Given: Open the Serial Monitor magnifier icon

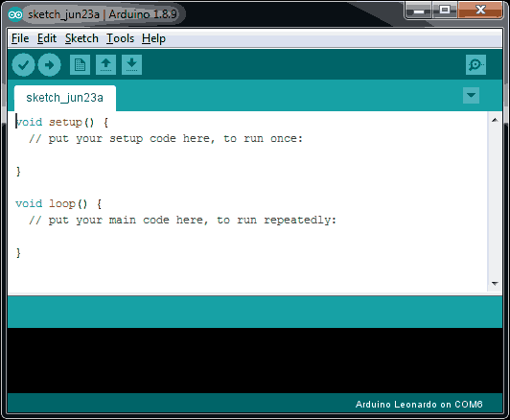Looking at the screenshot, I should pos(475,65).
